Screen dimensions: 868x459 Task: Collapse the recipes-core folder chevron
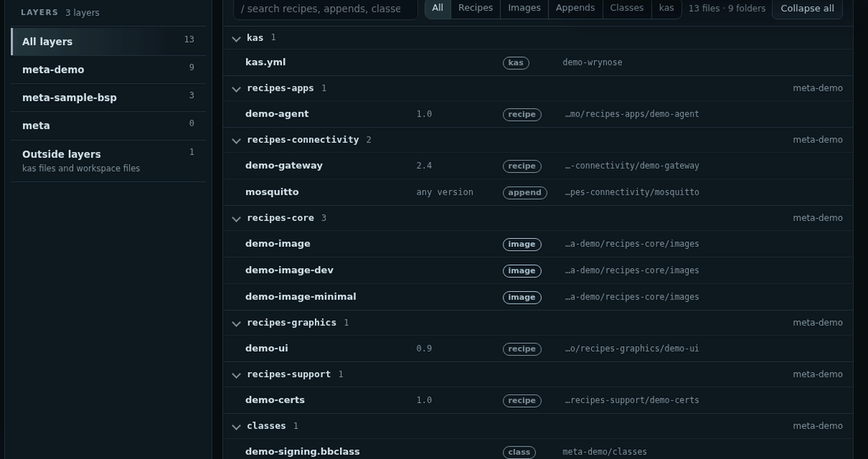pos(237,219)
